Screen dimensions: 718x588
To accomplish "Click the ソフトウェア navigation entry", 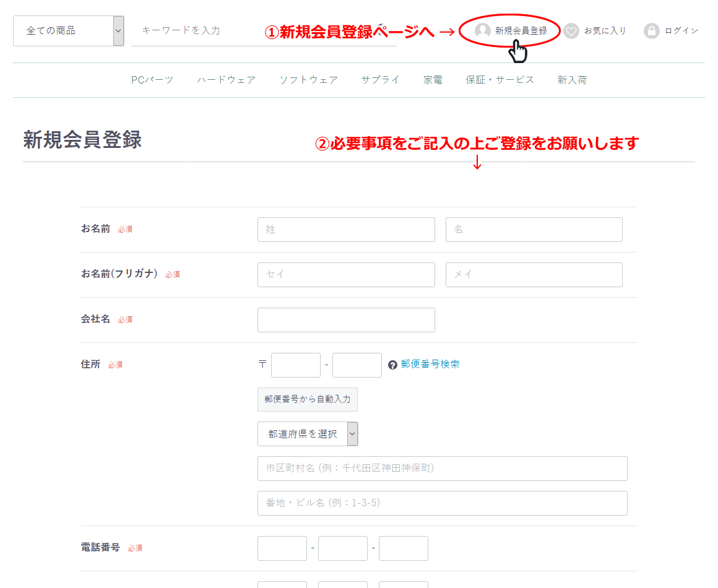I will tap(309, 79).
